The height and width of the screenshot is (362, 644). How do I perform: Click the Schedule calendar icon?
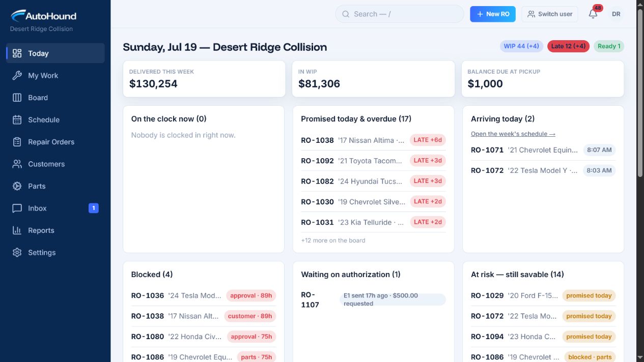point(17,119)
